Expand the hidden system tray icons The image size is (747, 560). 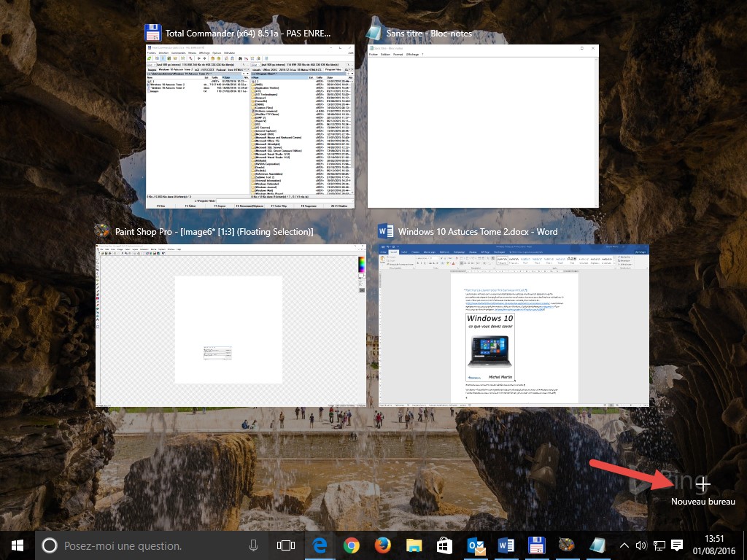pyautogui.click(x=624, y=545)
